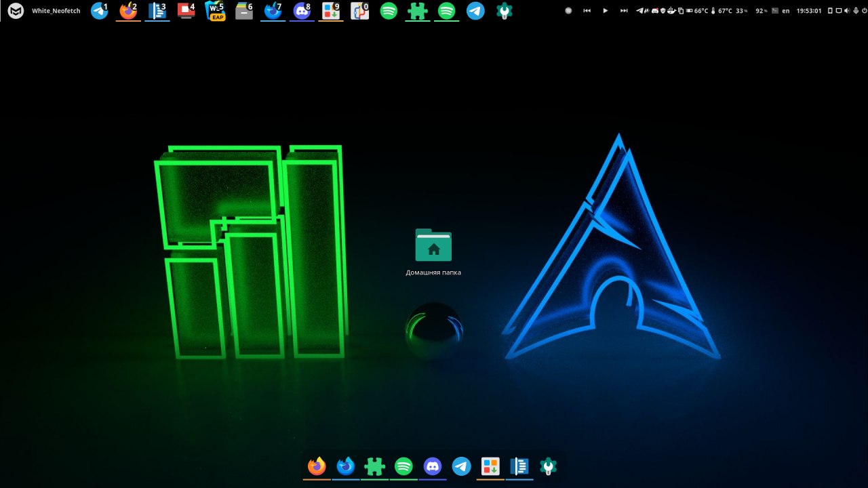Launch Telegram from the bottom dock
The width and height of the screenshot is (868, 488).
[x=462, y=466]
